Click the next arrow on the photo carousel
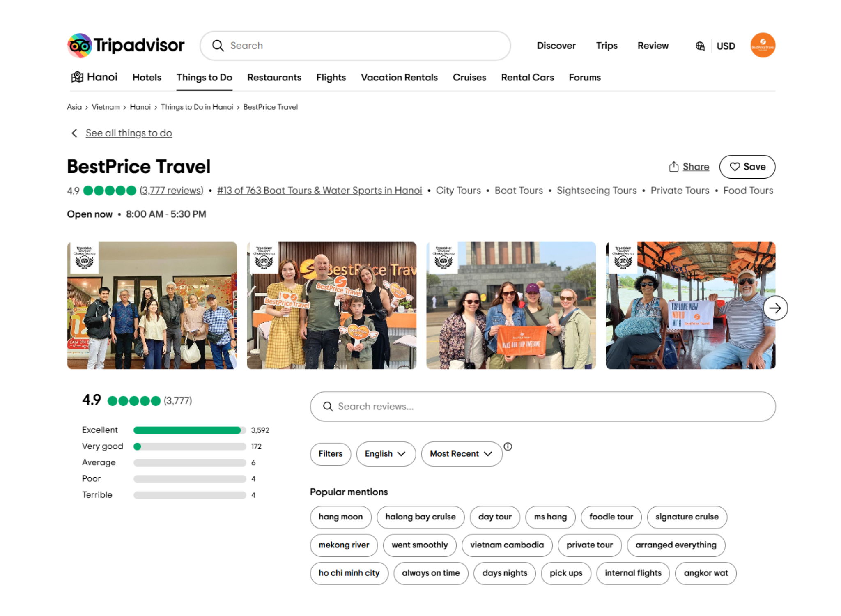The width and height of the screenshot is (841, 616). coord(776,308)
